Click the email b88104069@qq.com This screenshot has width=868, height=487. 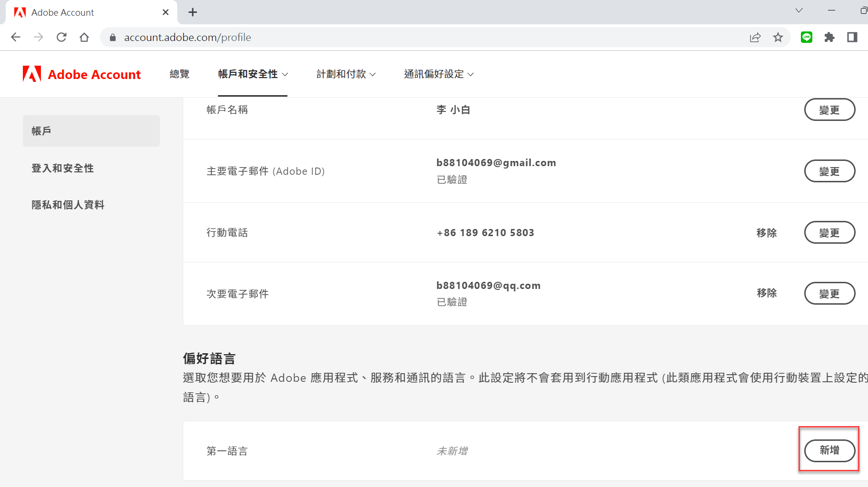coord(488,286)
